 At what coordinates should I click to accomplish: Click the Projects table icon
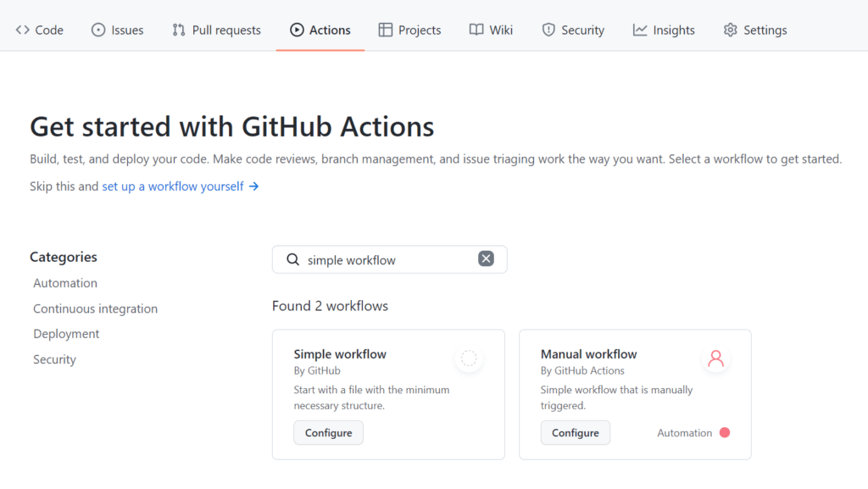386,30
